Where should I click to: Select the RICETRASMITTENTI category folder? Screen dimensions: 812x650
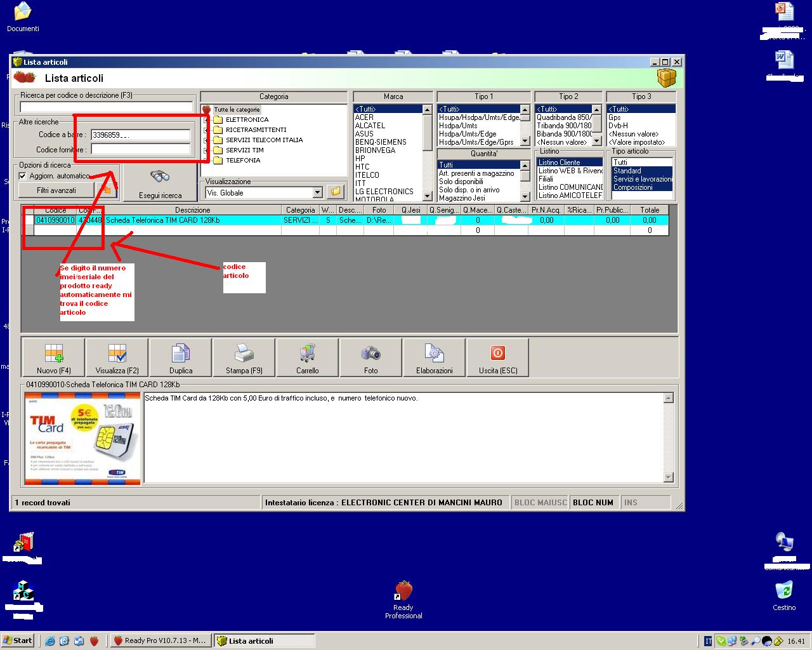click(256, 129)
